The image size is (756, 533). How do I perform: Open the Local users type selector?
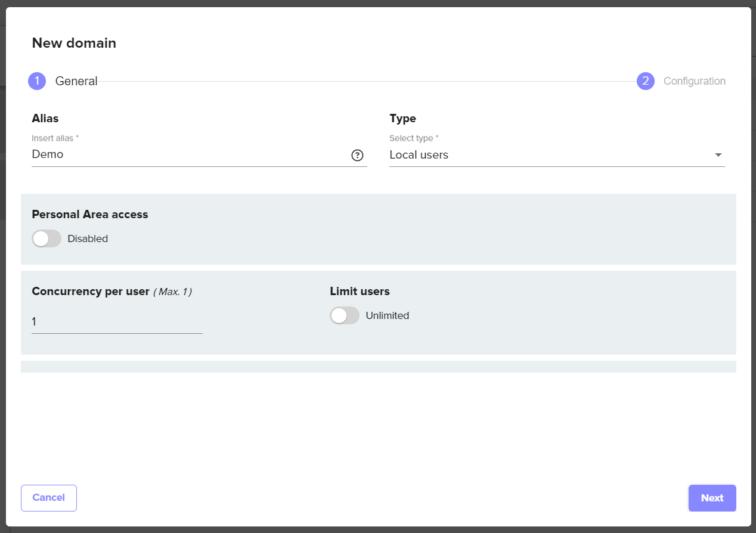click(x=549, y=155)
